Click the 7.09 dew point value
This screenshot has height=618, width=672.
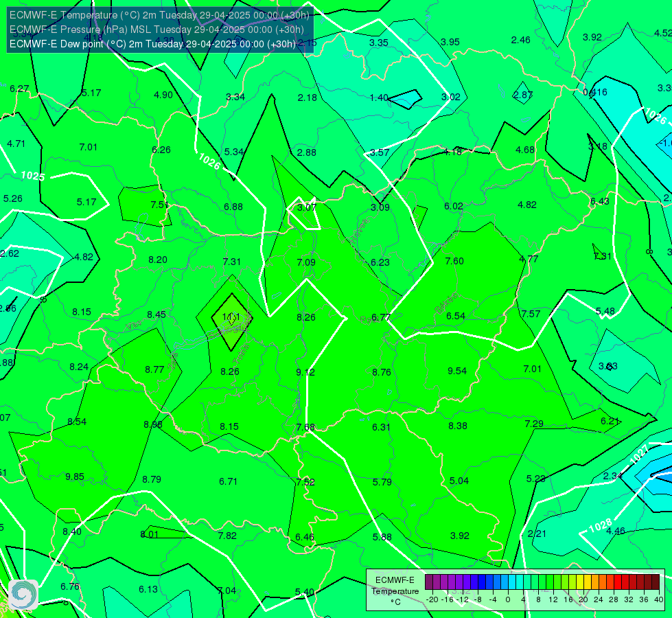306,262
